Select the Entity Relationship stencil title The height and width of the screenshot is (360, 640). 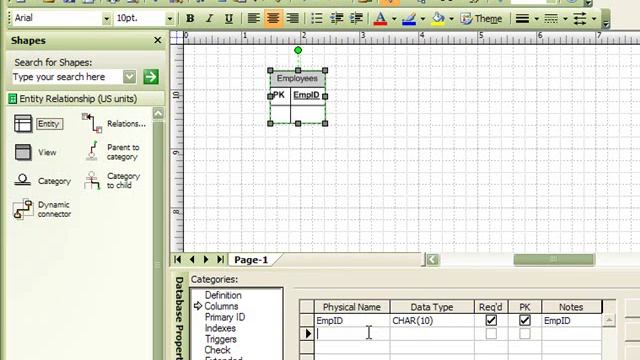[78, 99]
